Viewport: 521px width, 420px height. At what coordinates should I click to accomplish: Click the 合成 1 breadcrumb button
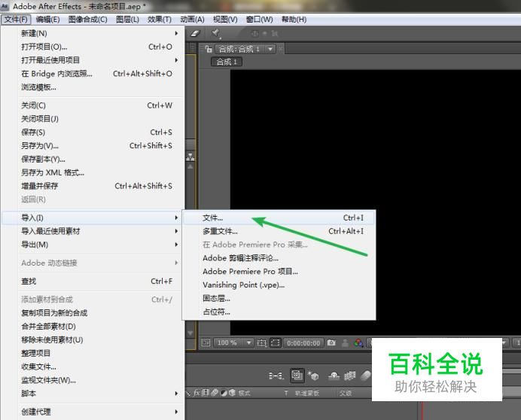227,62
